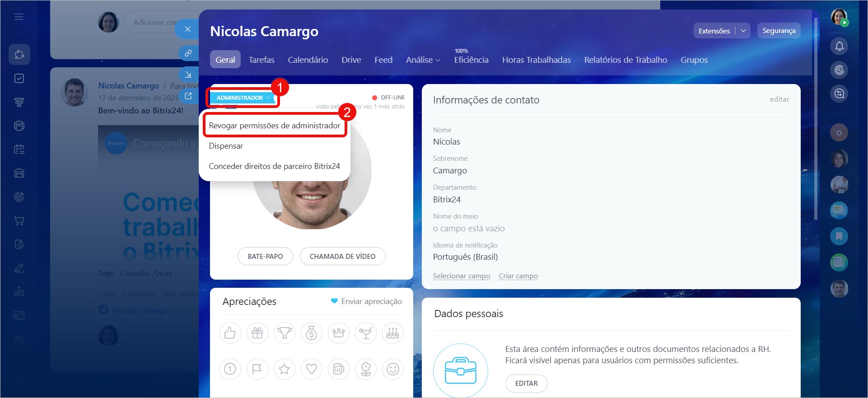This screenshot has height=398, width=868.
Task: Switch to the Tarefas tab
Action: 261,60
